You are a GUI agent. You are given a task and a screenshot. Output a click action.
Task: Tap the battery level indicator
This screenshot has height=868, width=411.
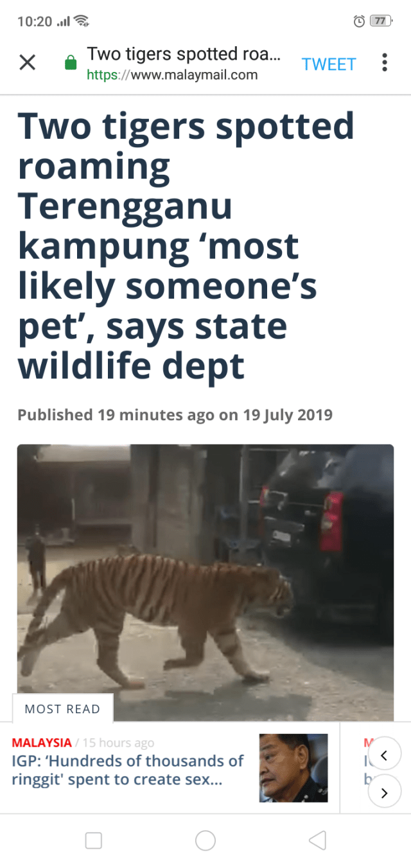[381, 21]
